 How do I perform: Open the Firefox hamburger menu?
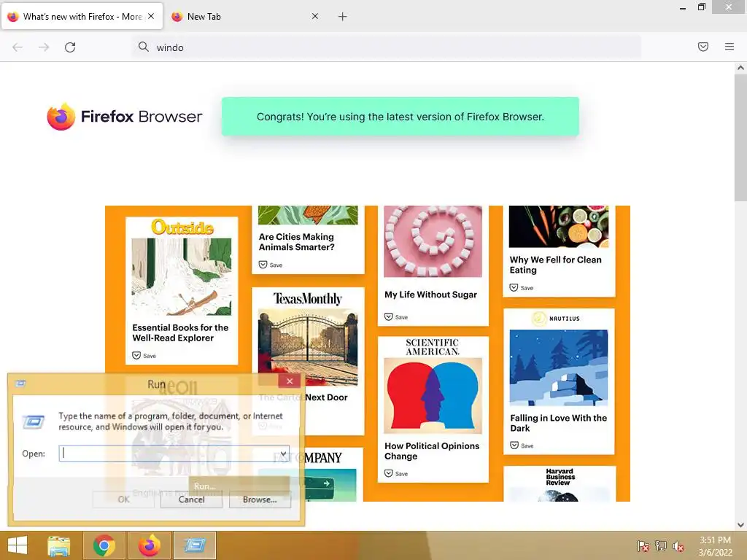729,47
